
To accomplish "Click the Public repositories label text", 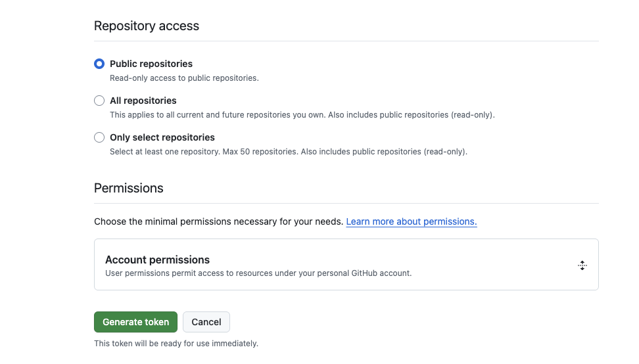I will [x=151, y=64].
